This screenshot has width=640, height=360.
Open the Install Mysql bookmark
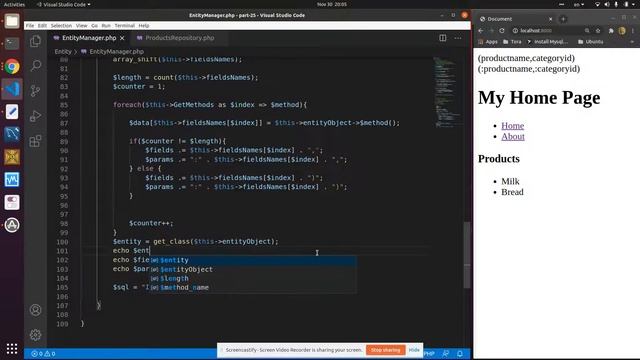pyautogui.click(x=547, y=42)
